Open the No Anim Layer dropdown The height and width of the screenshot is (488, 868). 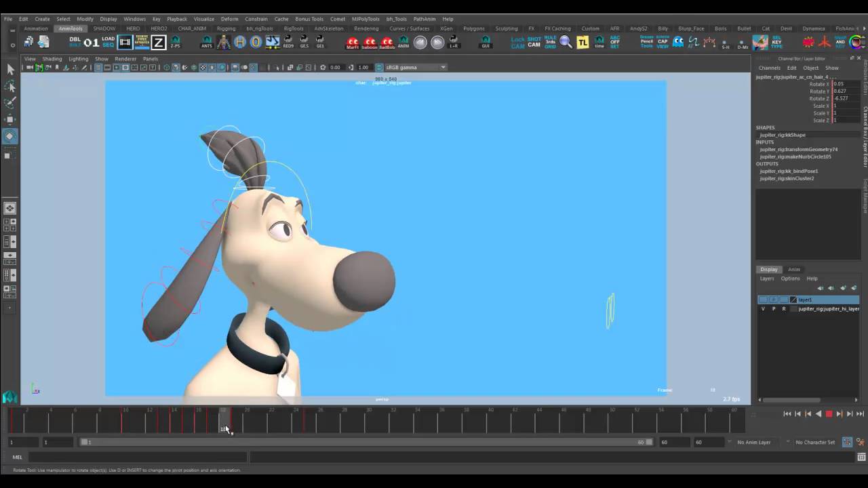(x=754, y=442)
